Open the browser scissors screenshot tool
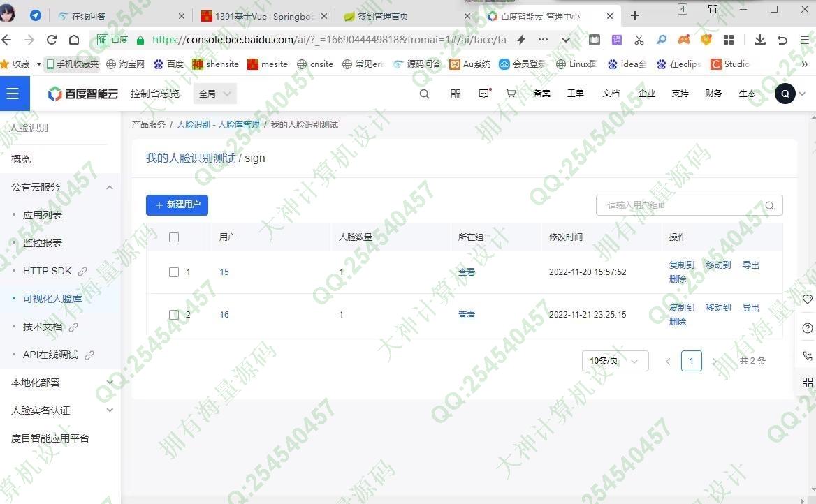This screenshot has height=504, width=816. pyautogui.click(x=639, y=40)
